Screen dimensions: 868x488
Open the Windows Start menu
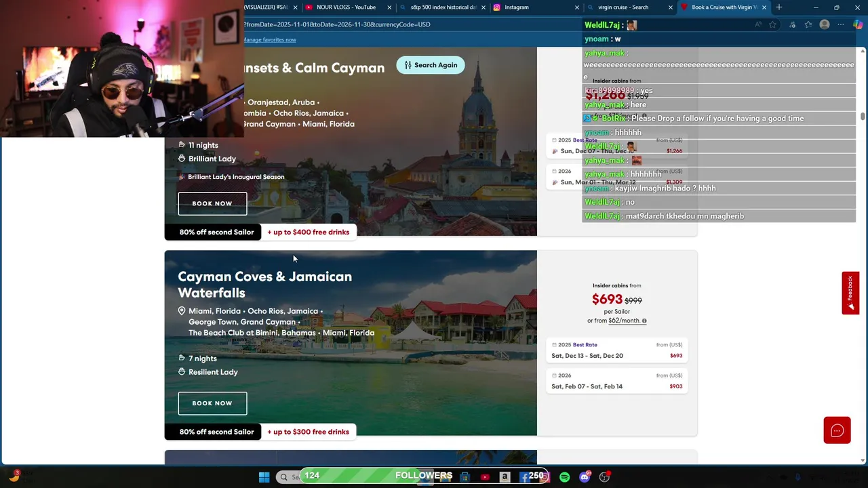264,477
